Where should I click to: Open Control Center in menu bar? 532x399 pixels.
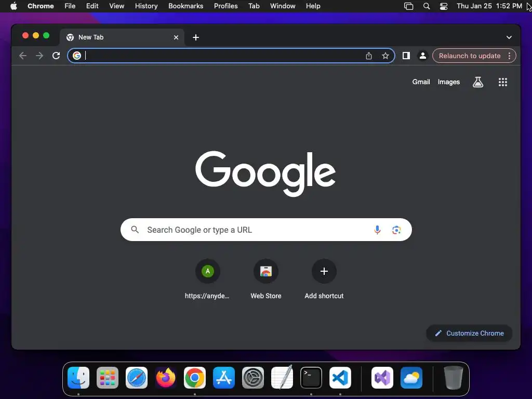444,6
